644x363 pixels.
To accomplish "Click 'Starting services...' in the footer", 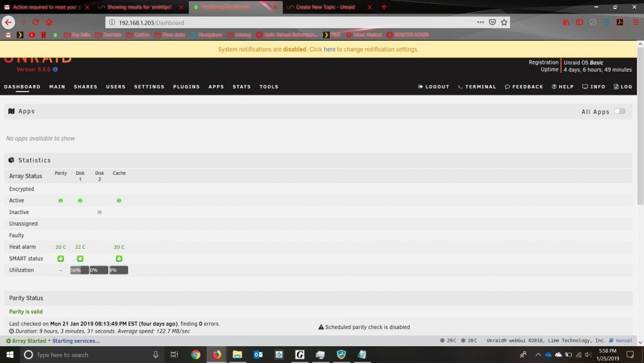I will (76, 341).
